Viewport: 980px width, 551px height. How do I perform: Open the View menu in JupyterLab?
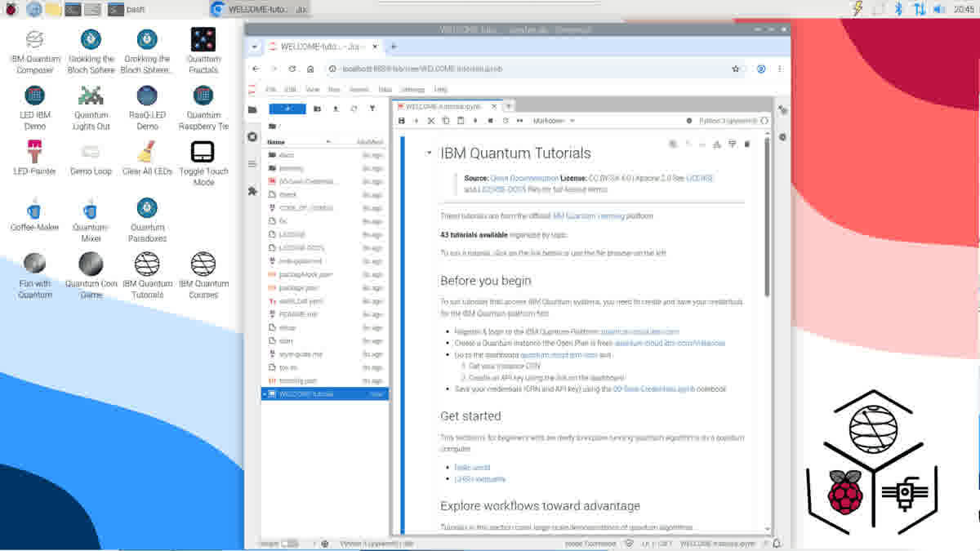pyautogui.click(x=312, y=90)
